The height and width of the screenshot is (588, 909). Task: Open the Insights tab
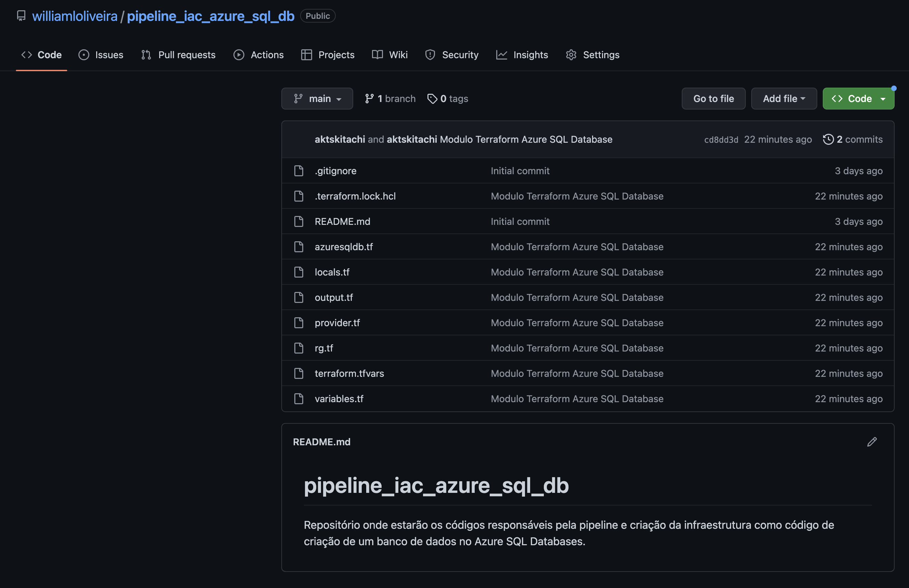[x=522, y=55]
